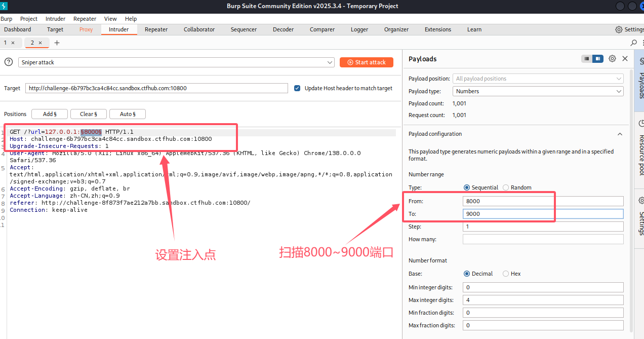Switch to the Collaborator tab

pos(199,29)
